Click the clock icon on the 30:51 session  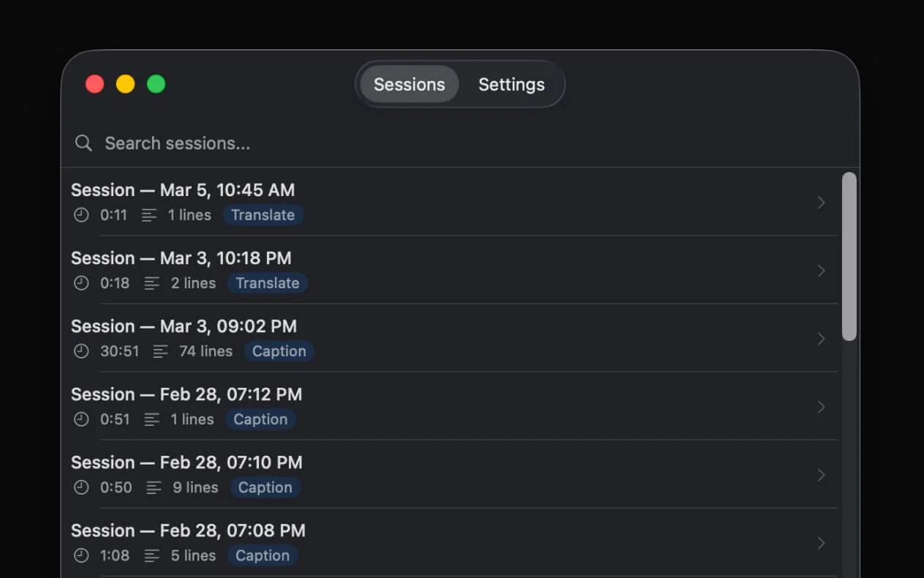tap(81, 351)
